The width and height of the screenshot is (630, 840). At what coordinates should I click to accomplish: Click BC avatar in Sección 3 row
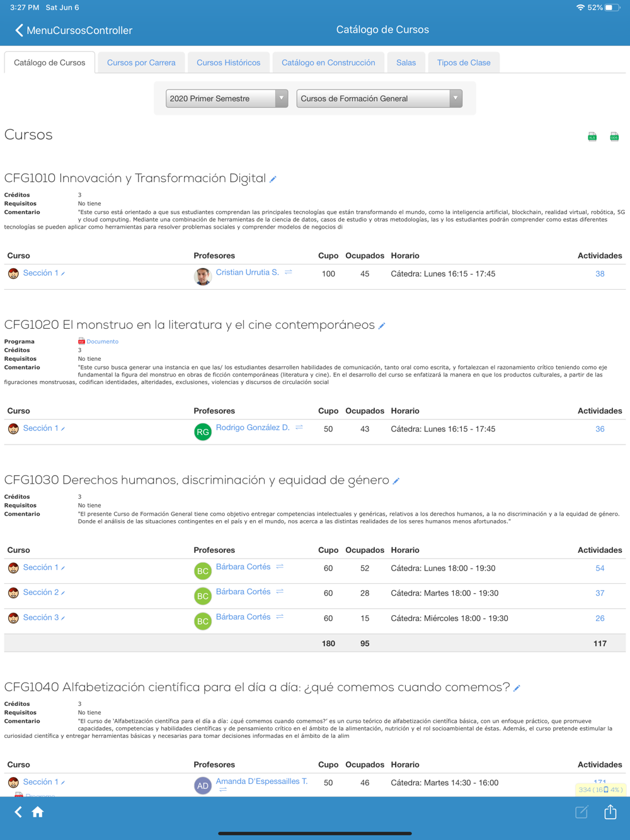pos(203,621)
